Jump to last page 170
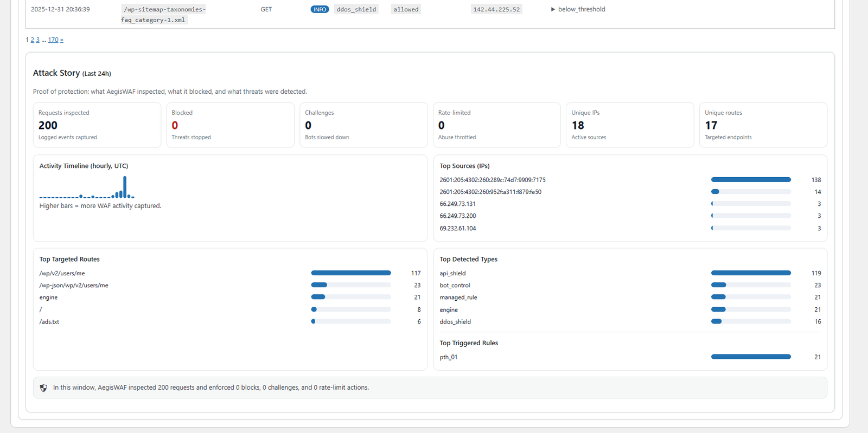Viewport: 868px width, 433px height. tap(53, 40)
